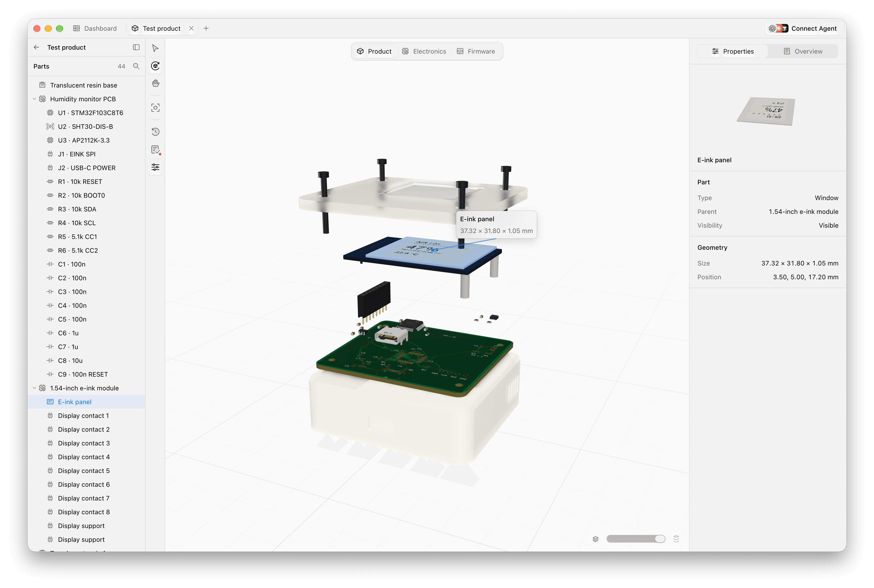This screenshot has height=588, width=874.
Task: Collapse the Humidity monitor PCB group
Action: coord(34,99)
